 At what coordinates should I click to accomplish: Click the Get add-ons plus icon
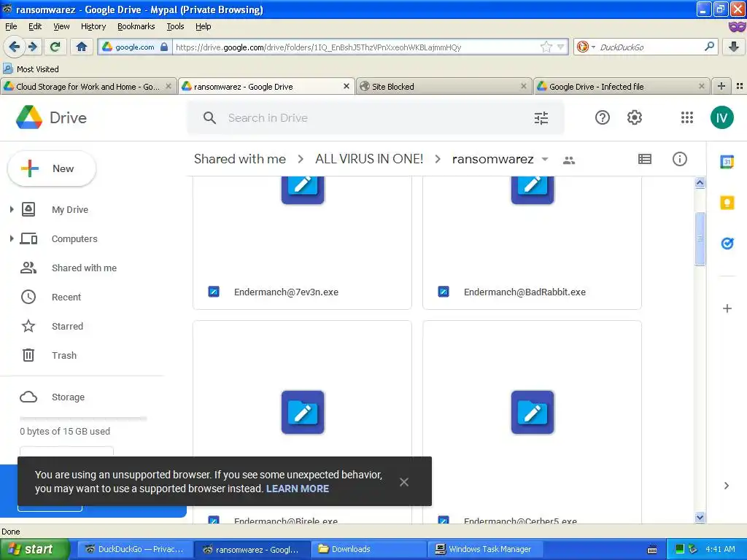[x=727, y=308]
